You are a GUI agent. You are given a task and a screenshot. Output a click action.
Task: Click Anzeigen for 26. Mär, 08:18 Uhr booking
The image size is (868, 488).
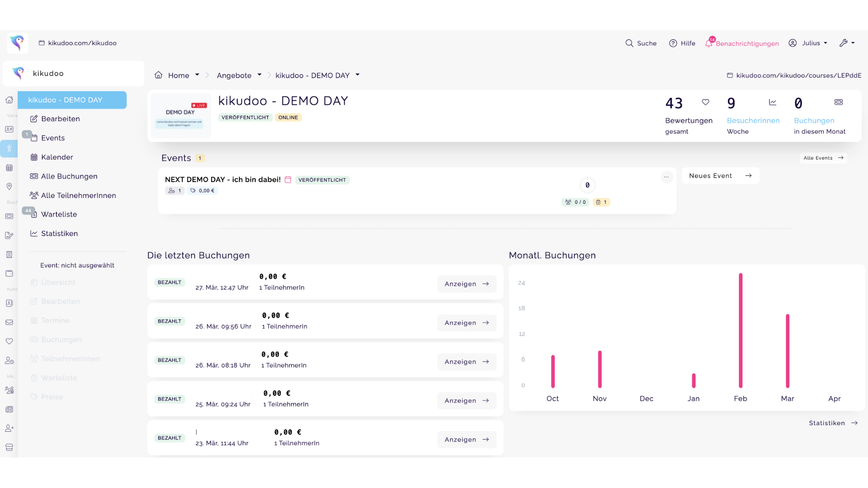(467, 361)
